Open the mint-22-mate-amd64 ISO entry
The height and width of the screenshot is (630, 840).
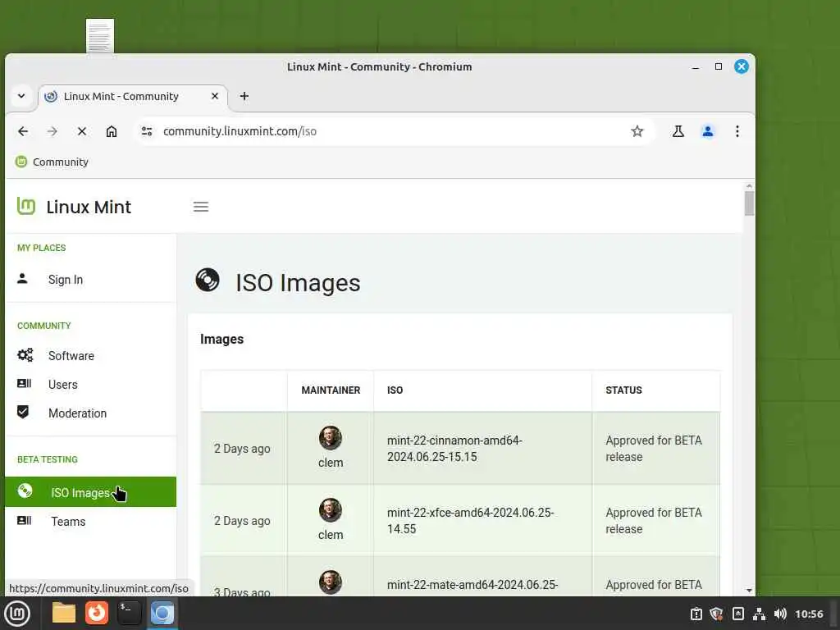pos(472,585)
